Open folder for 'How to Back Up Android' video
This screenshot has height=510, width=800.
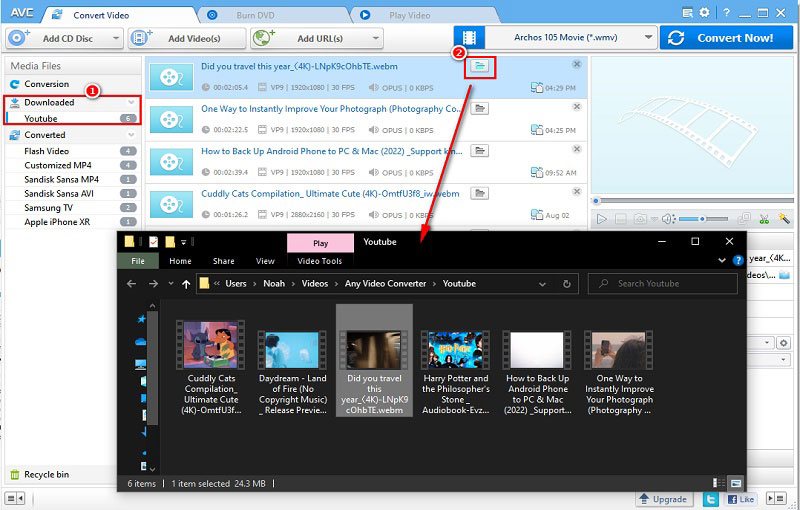480,150
